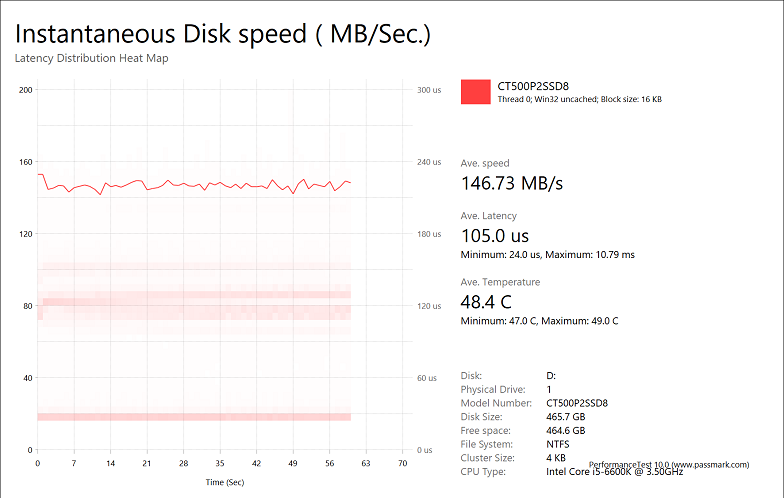Click the 4 KB cluster size value

click(556, 457)
